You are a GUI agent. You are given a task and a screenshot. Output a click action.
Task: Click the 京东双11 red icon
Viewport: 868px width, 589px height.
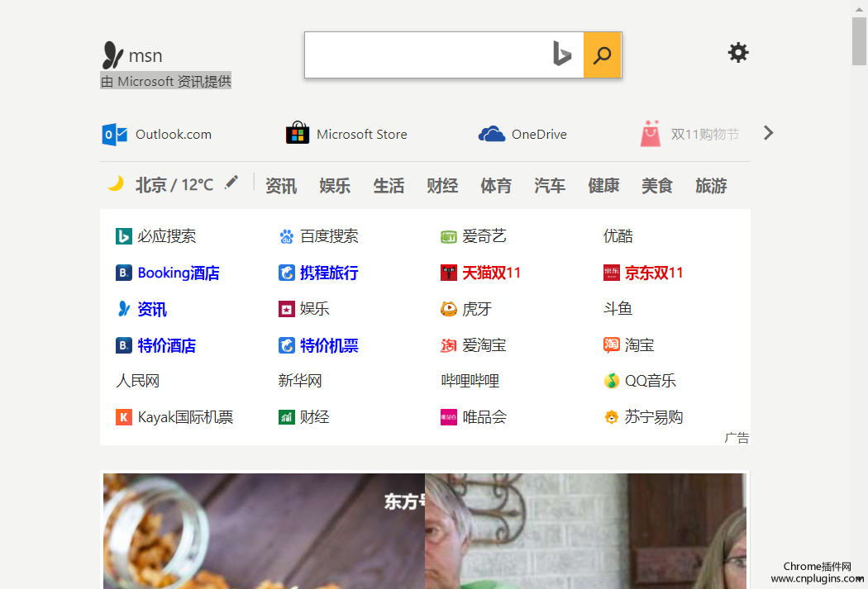(x=611, y=273)
